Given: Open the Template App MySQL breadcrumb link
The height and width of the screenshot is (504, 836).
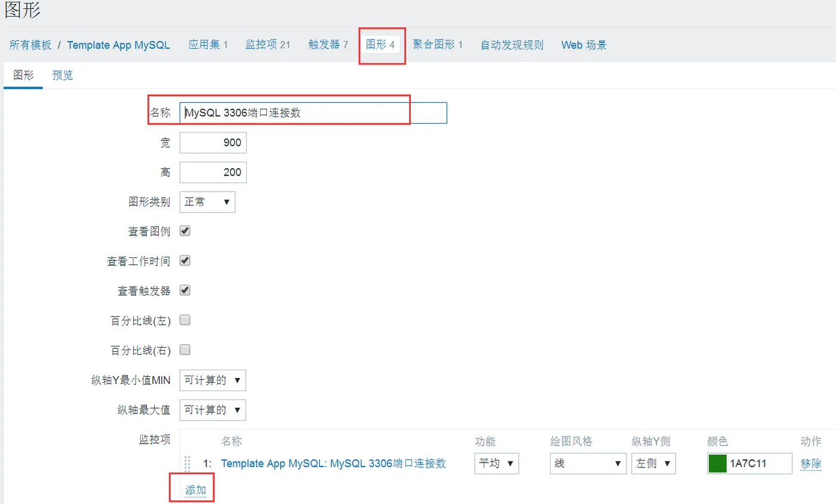Looking at the screenshot, I should point(118,45).
